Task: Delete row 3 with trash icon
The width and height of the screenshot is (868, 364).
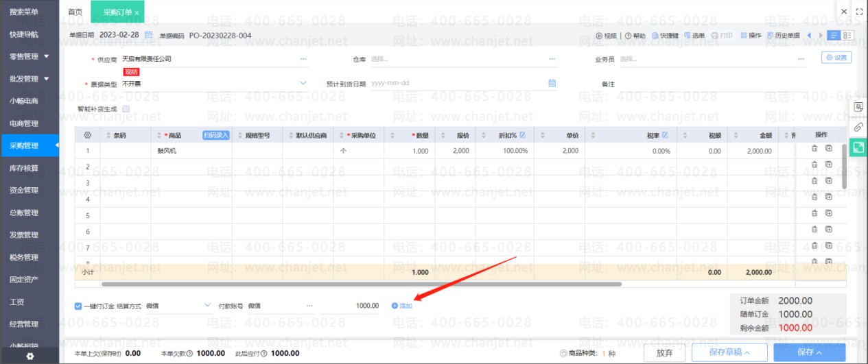Action: click(x=814, y=180)
